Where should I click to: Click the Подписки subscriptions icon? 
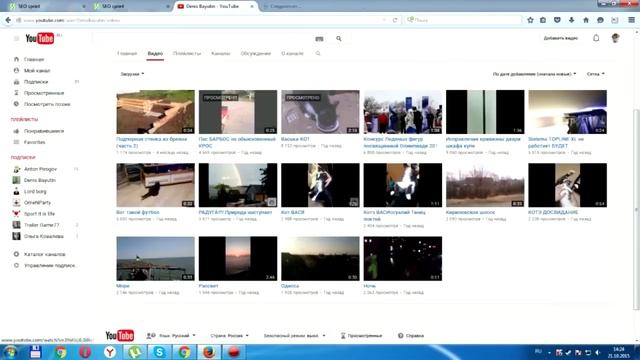point(16,82)
